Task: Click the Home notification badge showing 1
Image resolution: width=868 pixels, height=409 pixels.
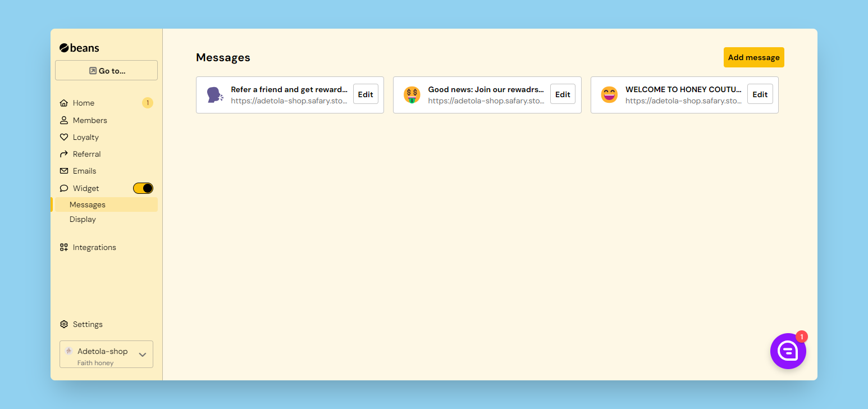Action: click(147, 103)
